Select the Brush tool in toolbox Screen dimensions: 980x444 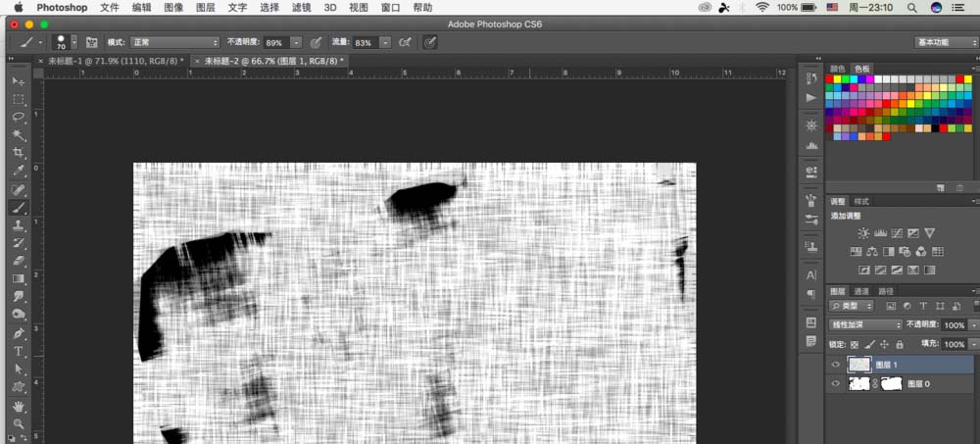[x=19, y=207]
